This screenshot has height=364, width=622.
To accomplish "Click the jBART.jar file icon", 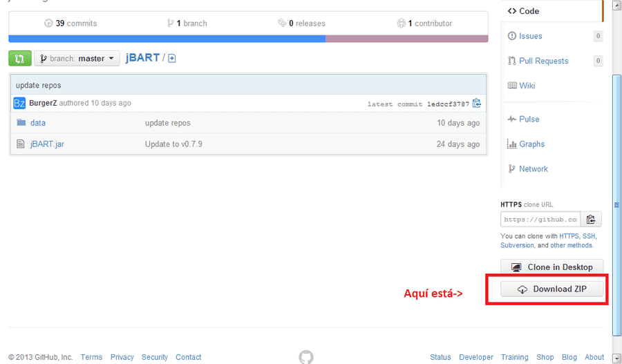I will (x=21, y=144).
